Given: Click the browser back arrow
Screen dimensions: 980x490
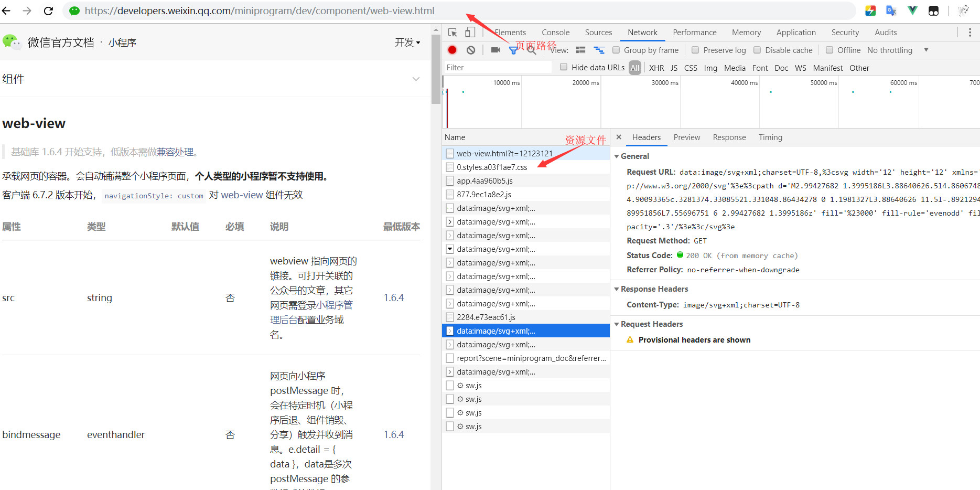Looking at the screenshot, I should 6,10.
